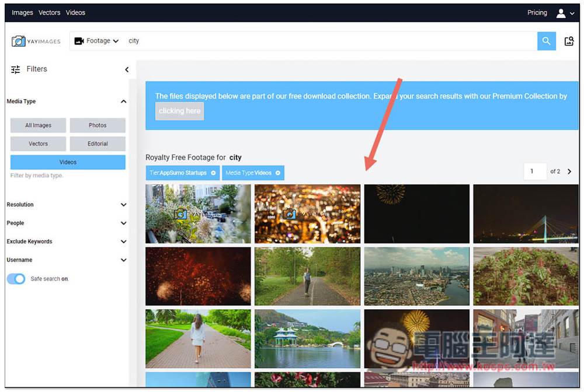The height and width of the screenshot is (392, 584).
Task: Remove the Tier AppSumo Startups filter tag
Action: (x=213, y=173)
